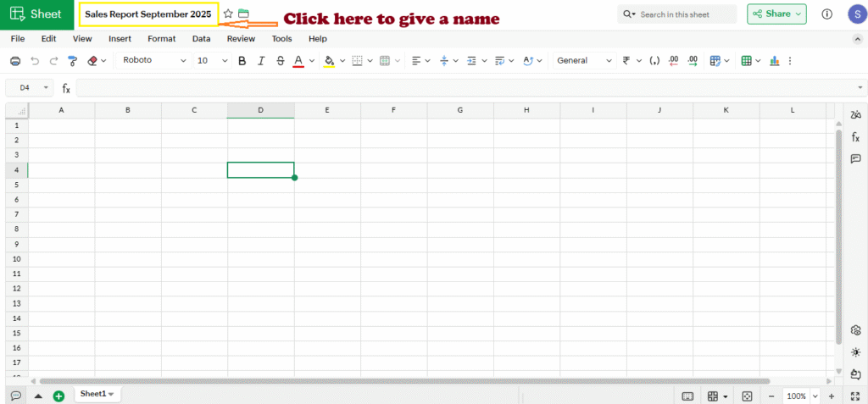Increase decimal places
868x404 pixels.
coord(693,61)
